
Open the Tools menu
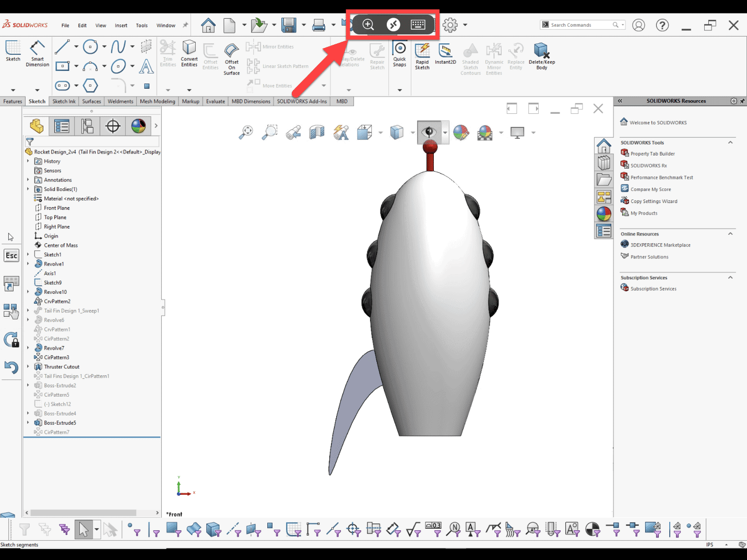pyautogui.click(x=142, y=26)
